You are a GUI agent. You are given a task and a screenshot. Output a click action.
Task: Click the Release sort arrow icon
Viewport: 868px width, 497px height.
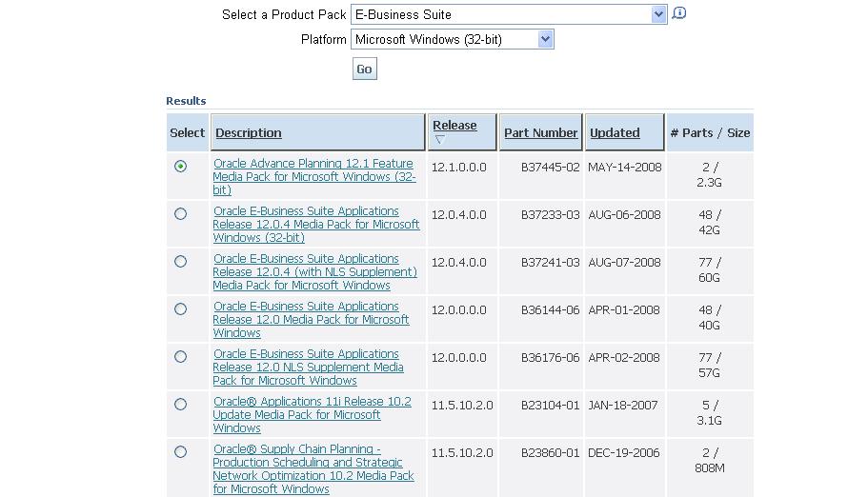click(439, 140)
